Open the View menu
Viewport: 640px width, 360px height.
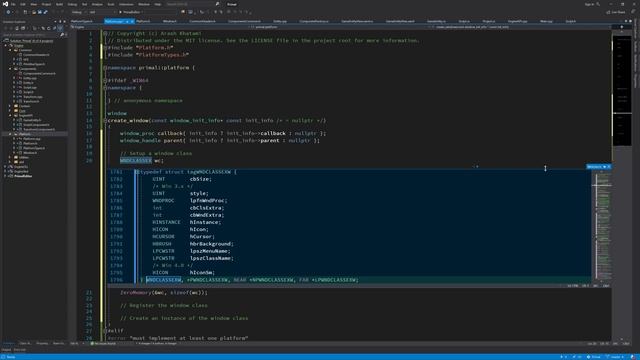[x=33, y=4]
